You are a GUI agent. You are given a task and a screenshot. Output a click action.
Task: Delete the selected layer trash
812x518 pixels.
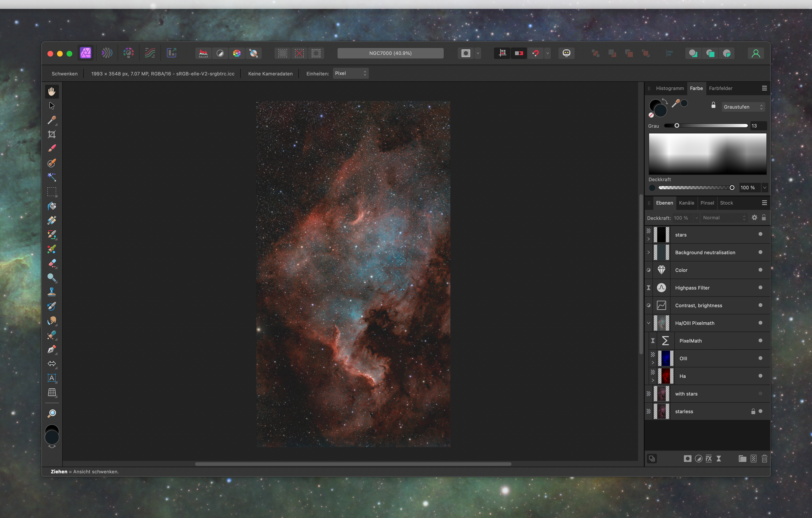click(x=765, y=459)
